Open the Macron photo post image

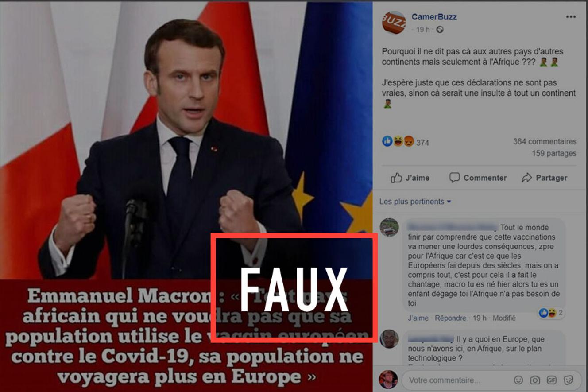pos(186,196)
